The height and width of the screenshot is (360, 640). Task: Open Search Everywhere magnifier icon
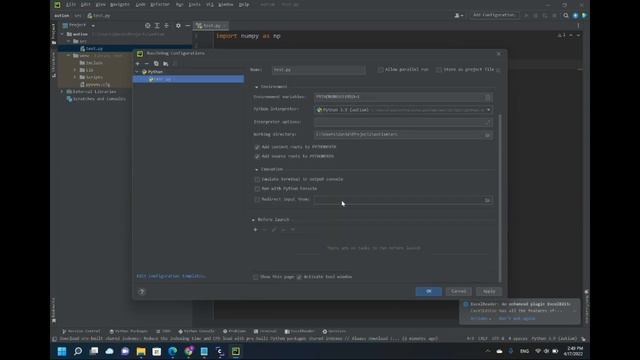[x=566, y=16]
